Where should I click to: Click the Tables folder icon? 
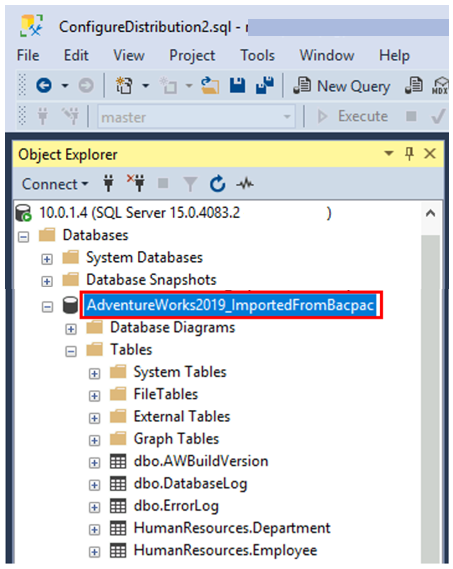[x=95, y=349]
